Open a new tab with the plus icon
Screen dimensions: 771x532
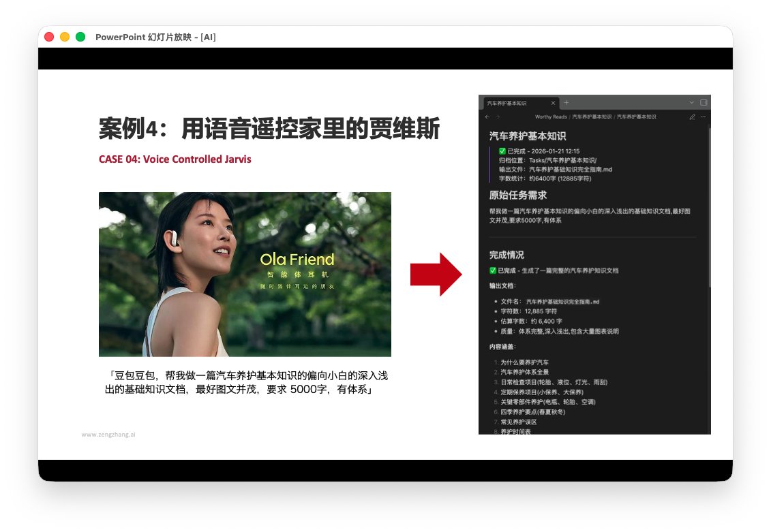tap(566, 102)
